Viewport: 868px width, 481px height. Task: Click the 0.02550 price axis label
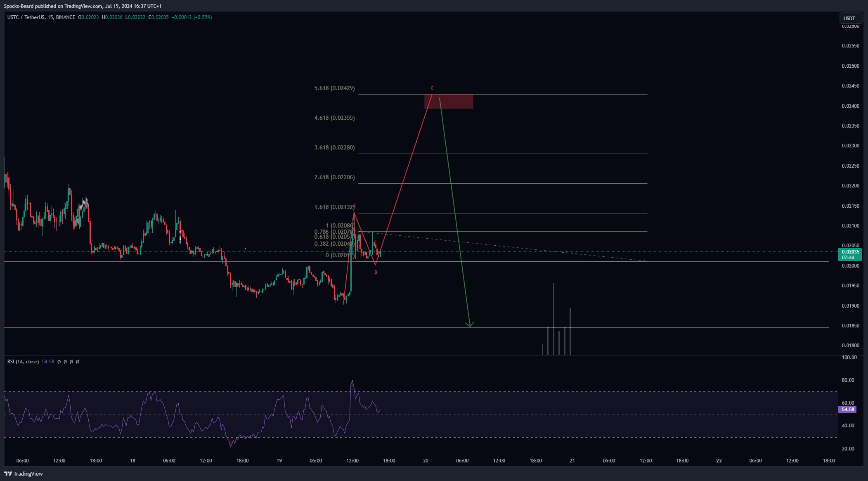coord(850,46)
